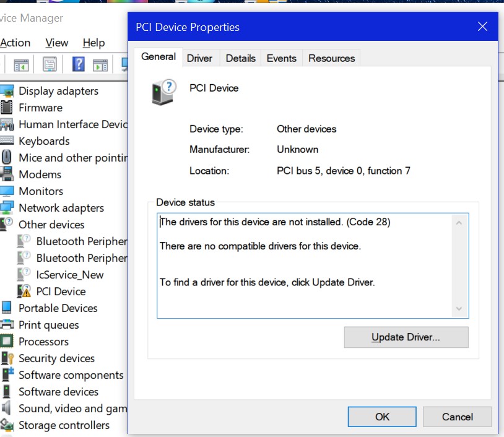The image size is (504, 437).
Task: Switch to the Driver tab
Action: [x=200, y=58]
